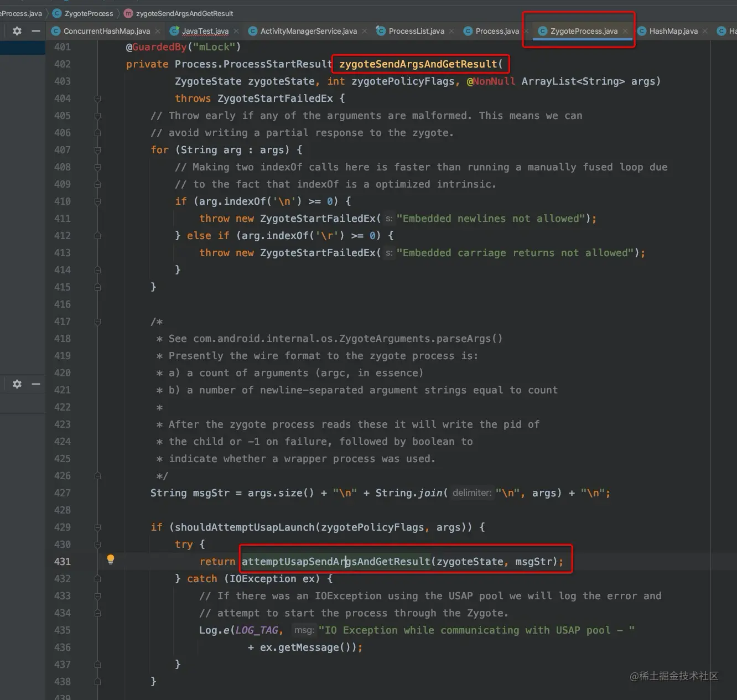737x700 pixels.
Task: Collapse the if block at line 410
Action: coord(97,201)
